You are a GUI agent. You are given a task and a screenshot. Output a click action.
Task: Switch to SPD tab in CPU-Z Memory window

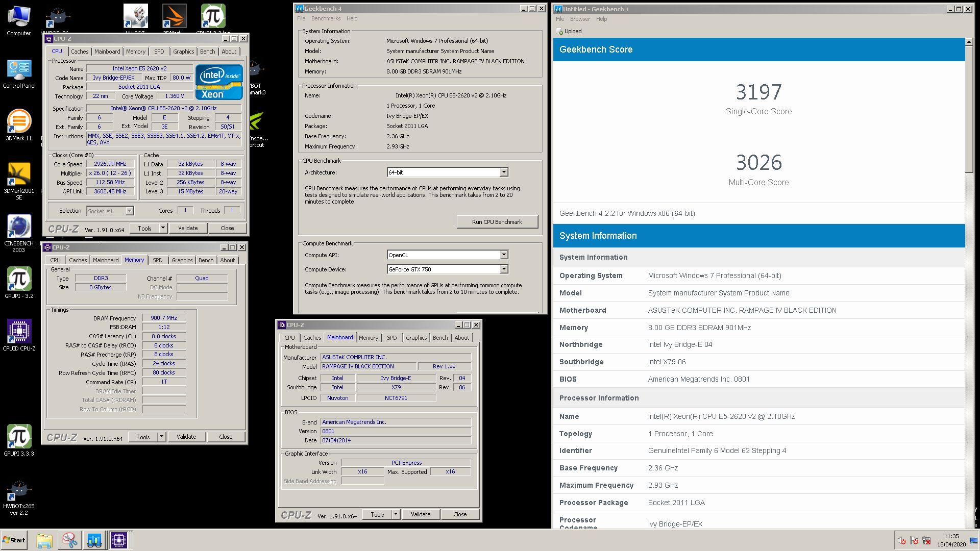point(158,260)
